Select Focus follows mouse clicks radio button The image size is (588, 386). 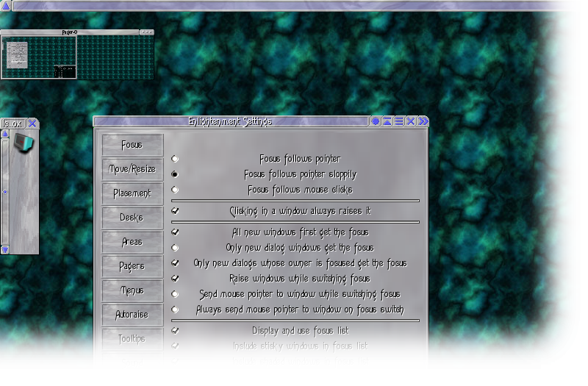(x=175, y=190)
